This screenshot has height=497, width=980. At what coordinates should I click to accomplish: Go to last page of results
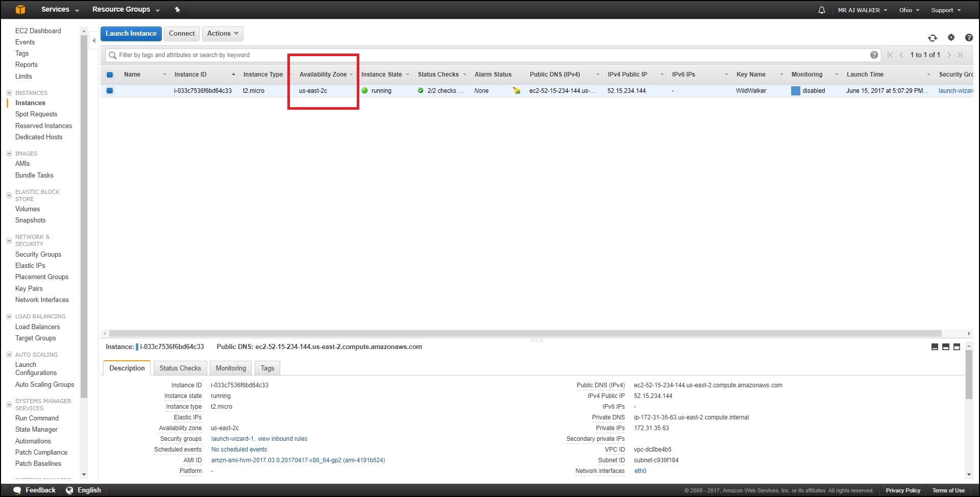pyautogui.click(x=960, y=55)
